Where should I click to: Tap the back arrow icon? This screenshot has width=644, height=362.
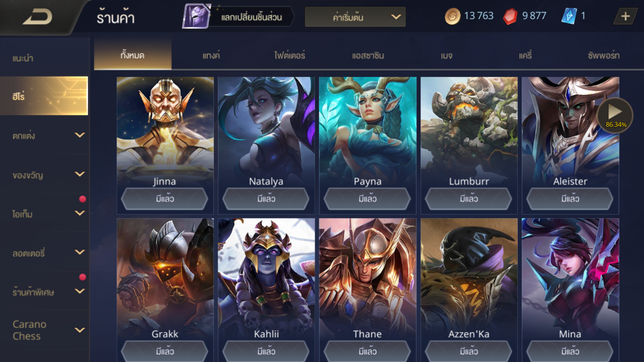(37, 17)
